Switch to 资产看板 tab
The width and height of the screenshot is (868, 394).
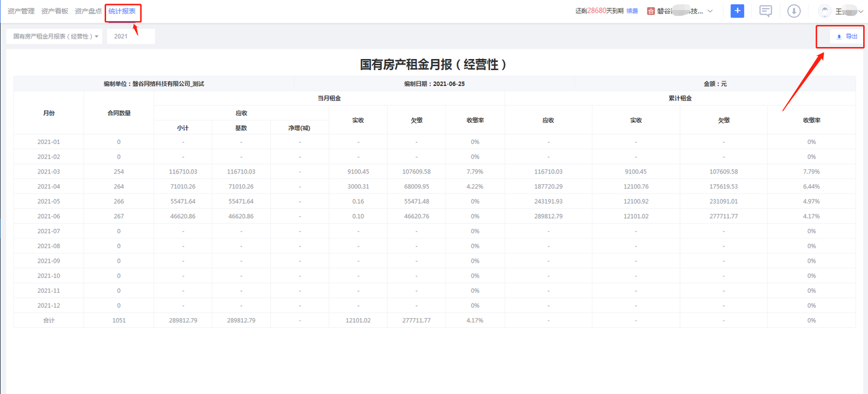pyautogui.click(x=55, y=11)
